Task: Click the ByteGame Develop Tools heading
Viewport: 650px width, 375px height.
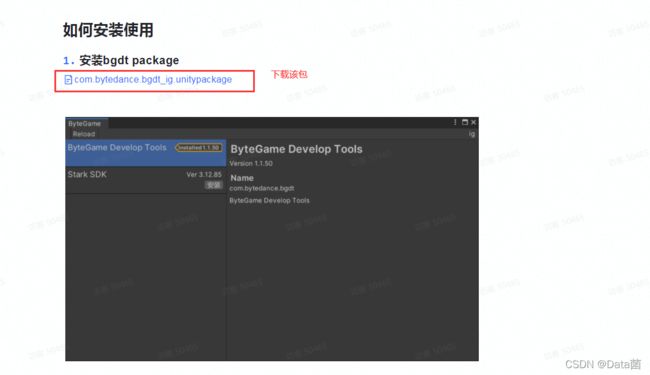Action: tap(296, 149)
